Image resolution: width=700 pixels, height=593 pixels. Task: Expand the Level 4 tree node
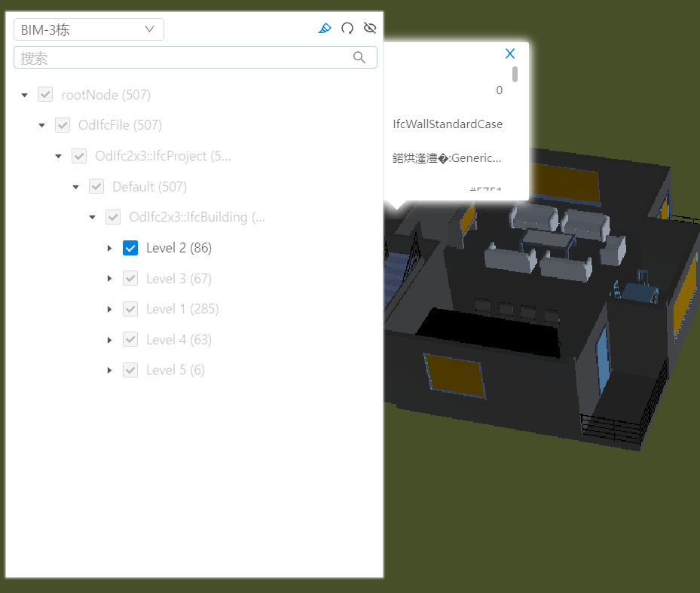(x=109, y=340)
